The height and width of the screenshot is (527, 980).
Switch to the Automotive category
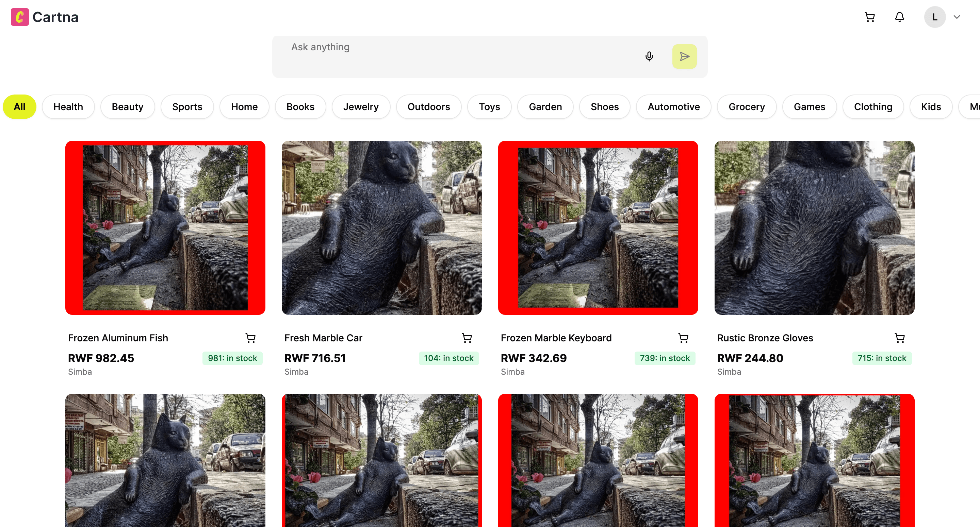point(673,107)
